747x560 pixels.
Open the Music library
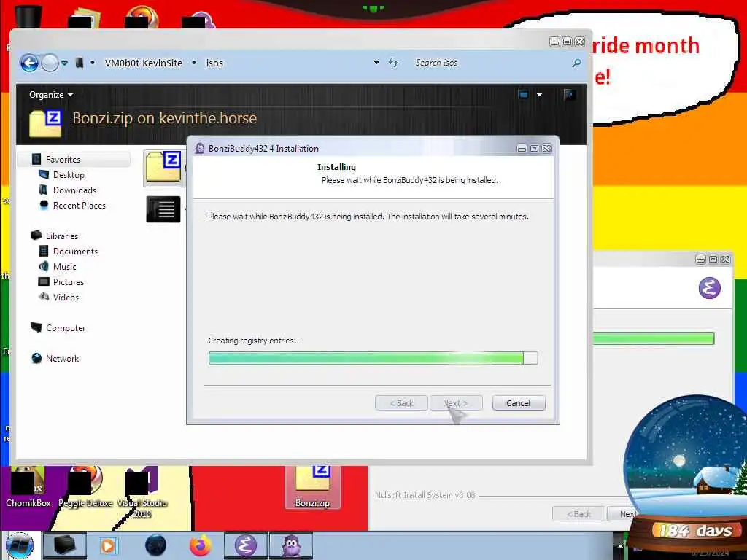(64, 266)
